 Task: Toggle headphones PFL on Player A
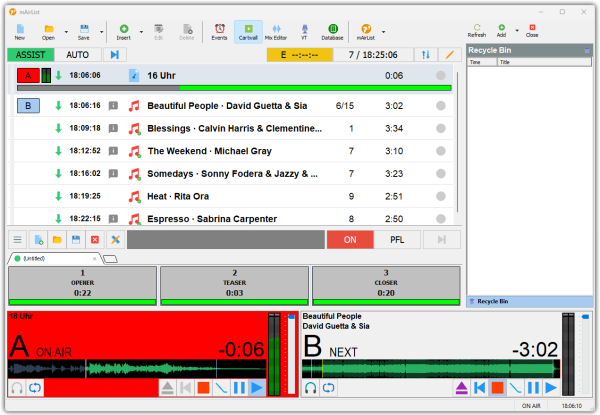tap(17, 388)
